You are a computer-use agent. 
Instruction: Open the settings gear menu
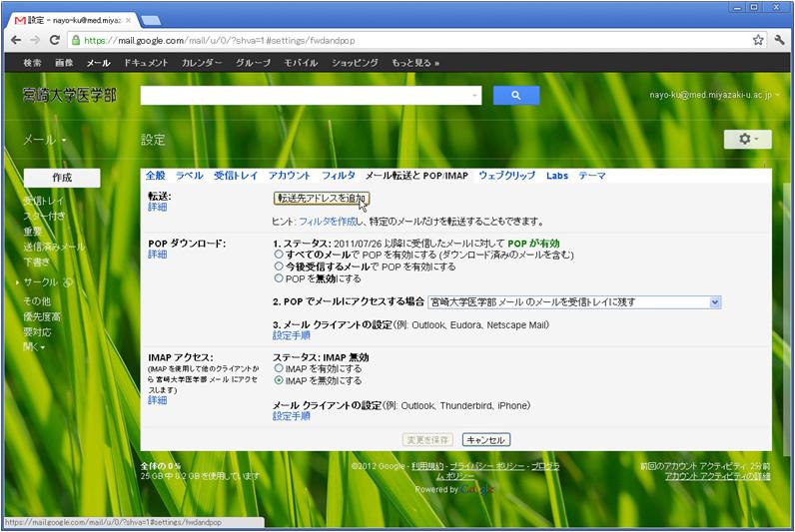pos(747,140)
